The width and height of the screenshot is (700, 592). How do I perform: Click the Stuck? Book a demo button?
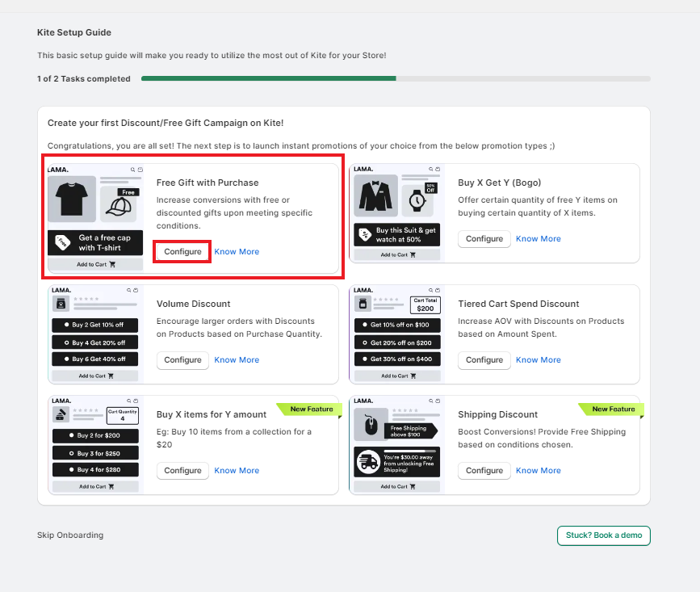tap(603, 535)
